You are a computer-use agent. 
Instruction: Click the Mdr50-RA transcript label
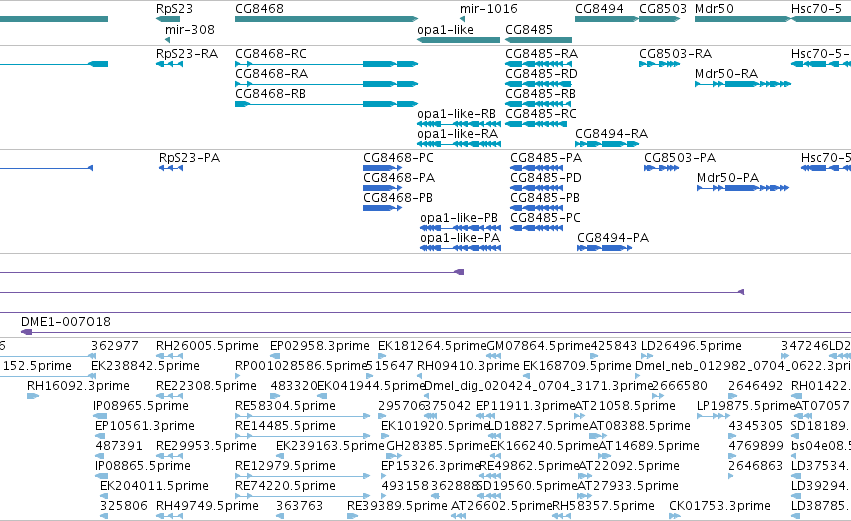[726, 74]
